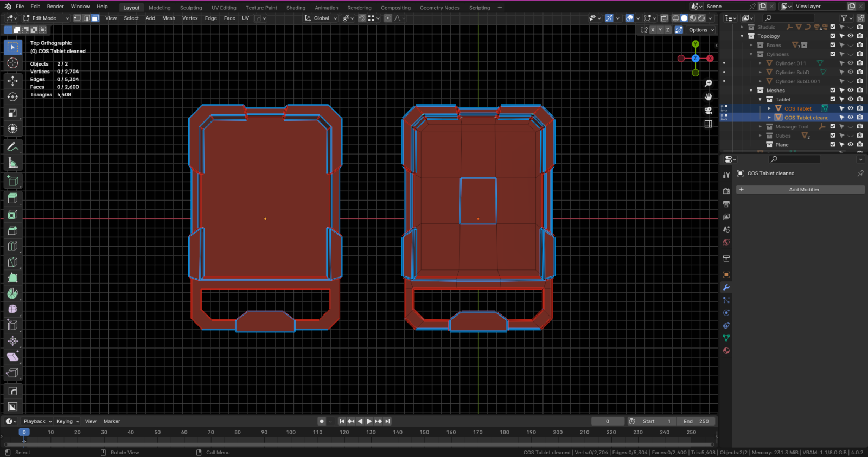Select the Knife tool
868x457 pixels.
(x=13, y=262)
